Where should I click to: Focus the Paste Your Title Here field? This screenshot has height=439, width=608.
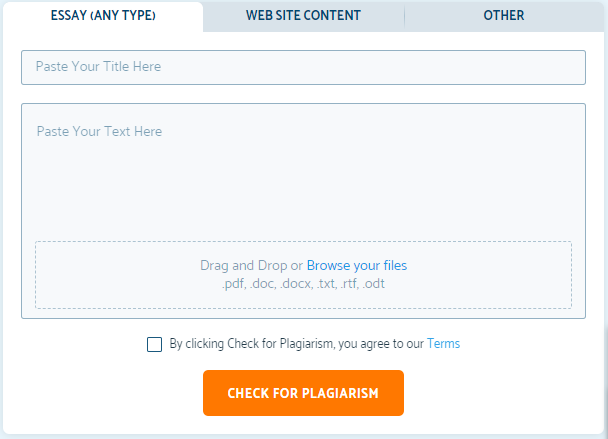[x=303, y=67]
